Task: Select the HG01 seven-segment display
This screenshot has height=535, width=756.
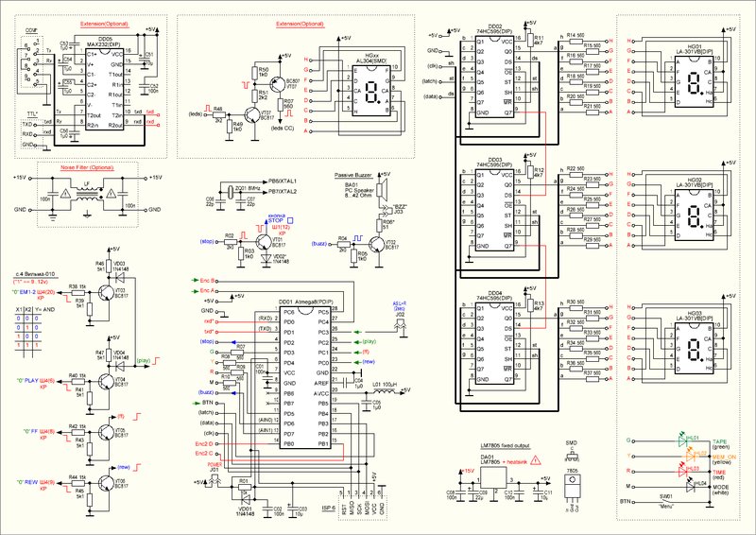Action: pyautogui.click(x=694, y=81)
